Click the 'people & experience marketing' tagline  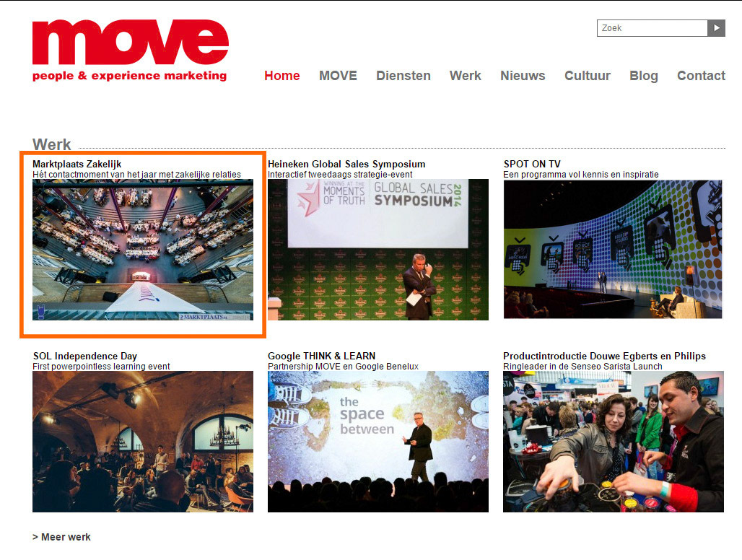tap(130, 76)
